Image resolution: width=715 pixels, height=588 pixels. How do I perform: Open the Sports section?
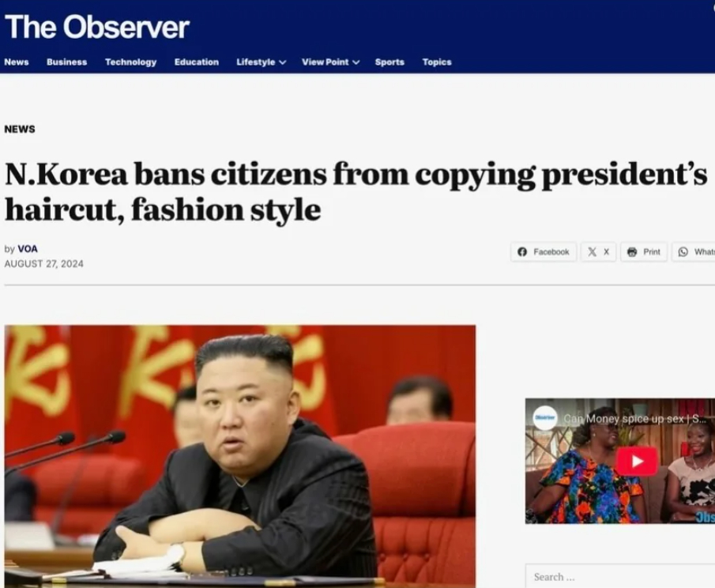coord(389,62)
